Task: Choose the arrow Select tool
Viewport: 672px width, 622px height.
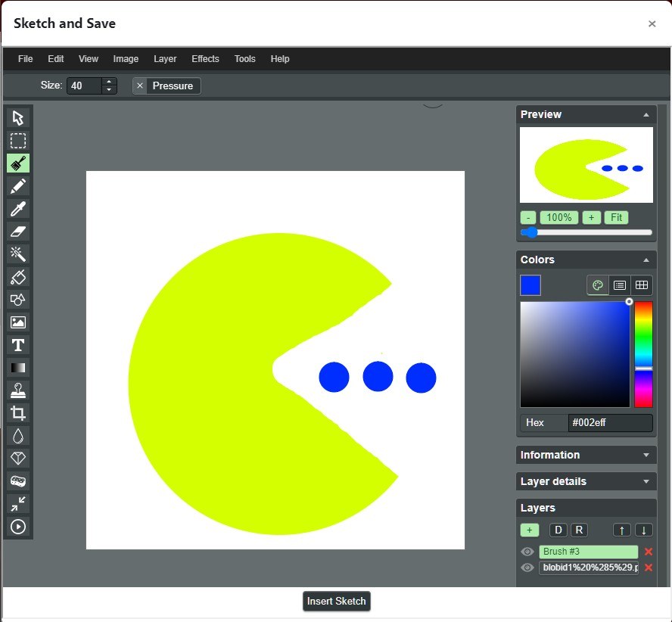Action: tap(18, 118)
